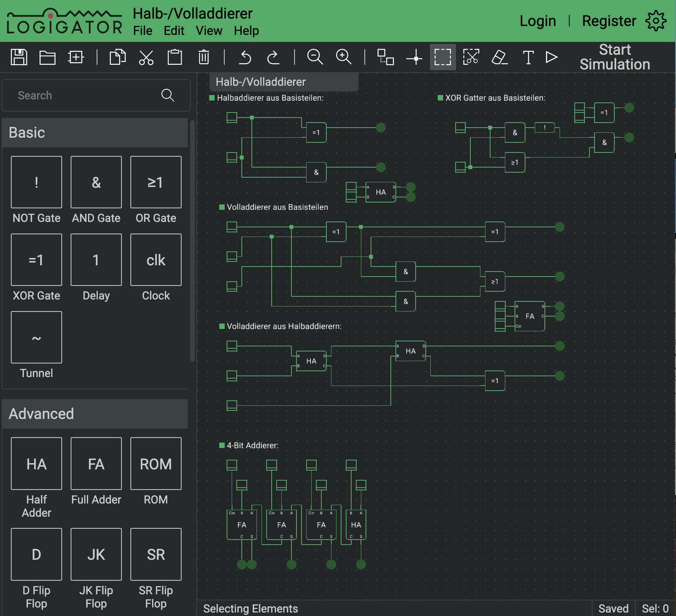Image resolution: width=676 pixels, height=616 pixels.
Task: Zoom in on the canvas
Action: (343, 57)
